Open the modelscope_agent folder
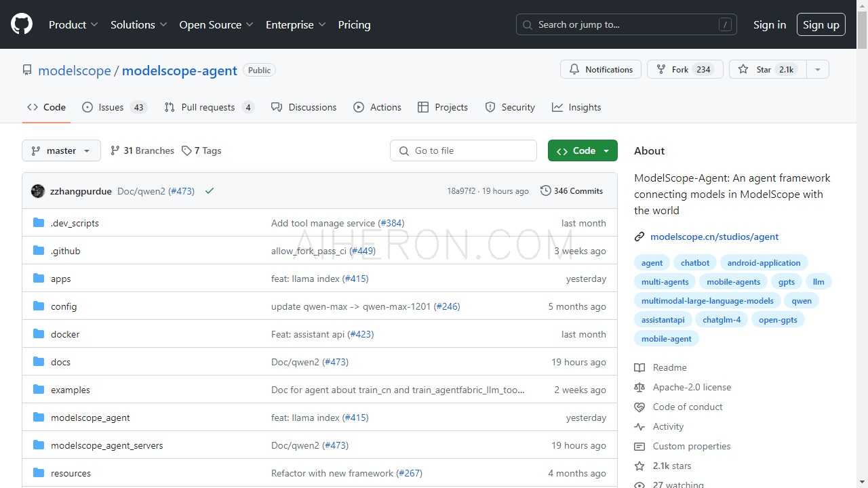Screen dimensions: 868x488 [90, 418]
